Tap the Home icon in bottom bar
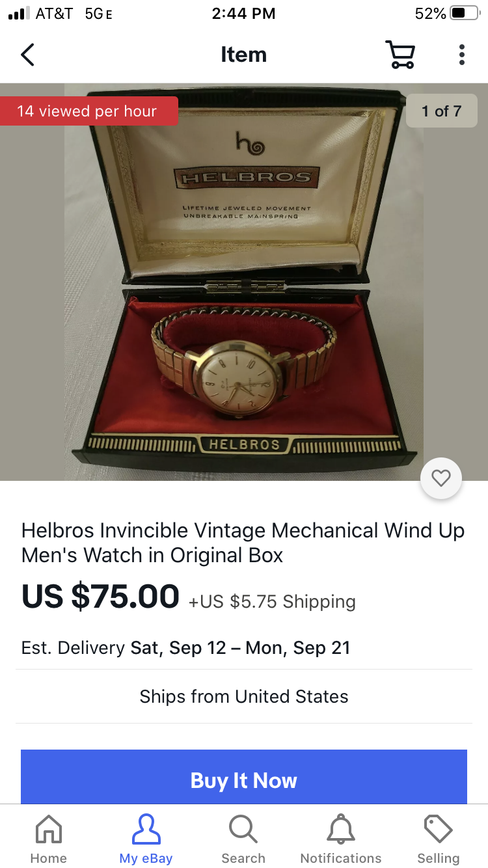 click(49, 839)
